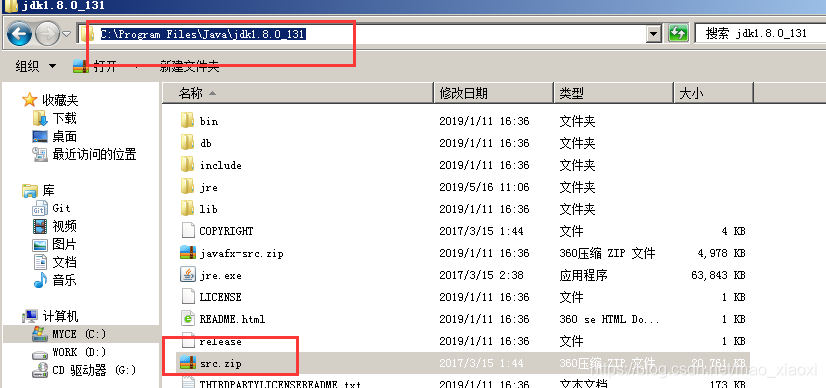Open recent pages dropdown beside Forward button

pos(67,34)
